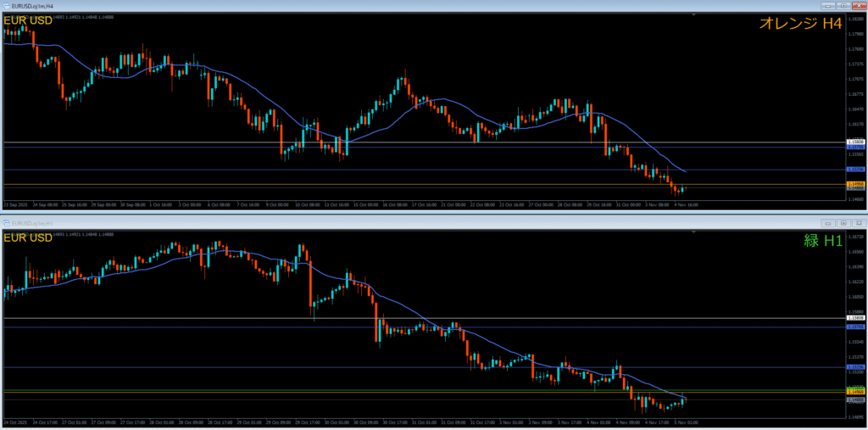Click 1.17075 on H4 price scale

[855, 79]
